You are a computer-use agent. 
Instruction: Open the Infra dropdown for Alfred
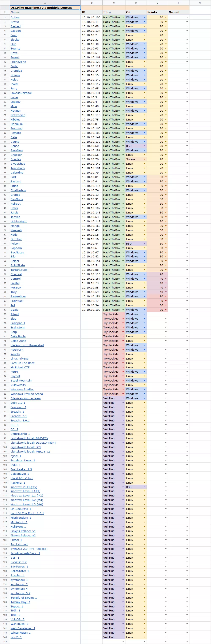tap(123, 314)
